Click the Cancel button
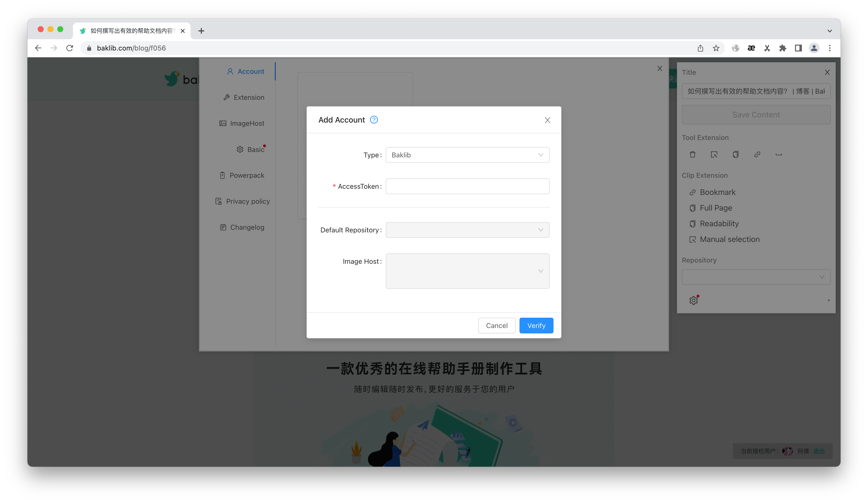The image size is (868, 503). (497, 326)
